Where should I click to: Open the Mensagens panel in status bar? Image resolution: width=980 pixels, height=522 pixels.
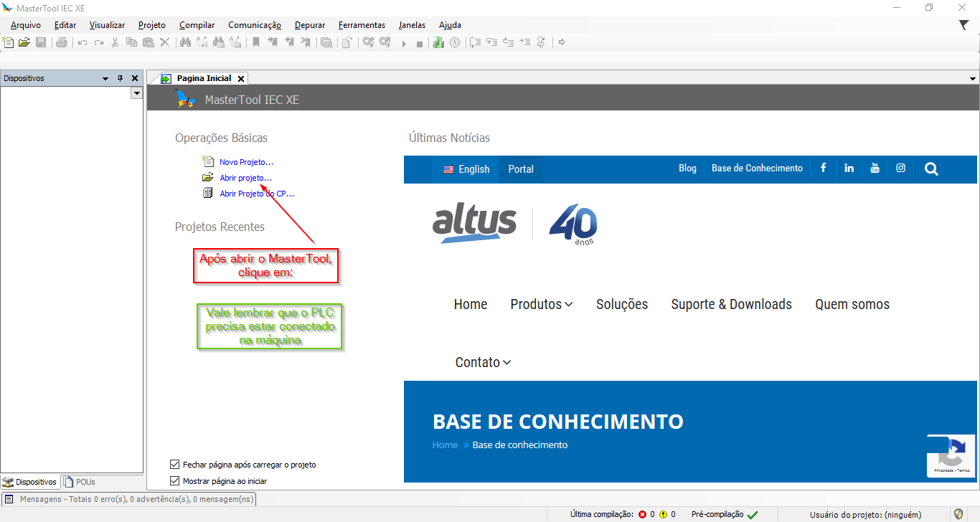tap(128, 499)
